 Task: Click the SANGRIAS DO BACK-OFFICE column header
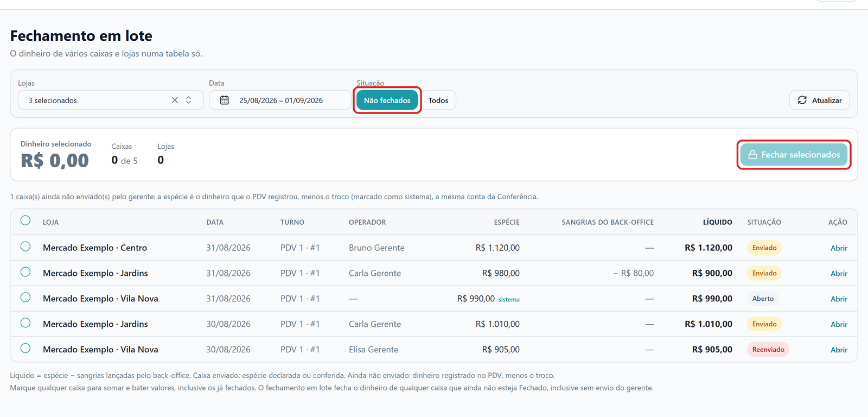tap(608, 222)
